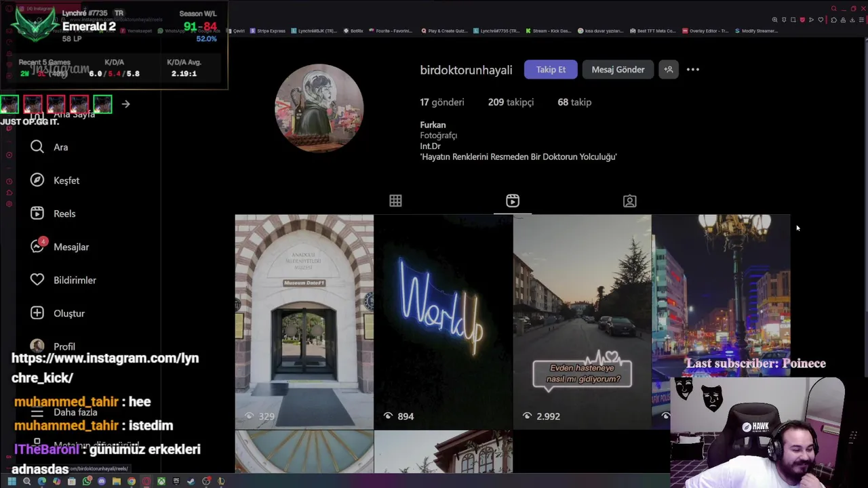Open the Best TFT Meta Comps bookmark
Image resolution: width=868 pixels, height=488 pixels.
click(653, 30)
